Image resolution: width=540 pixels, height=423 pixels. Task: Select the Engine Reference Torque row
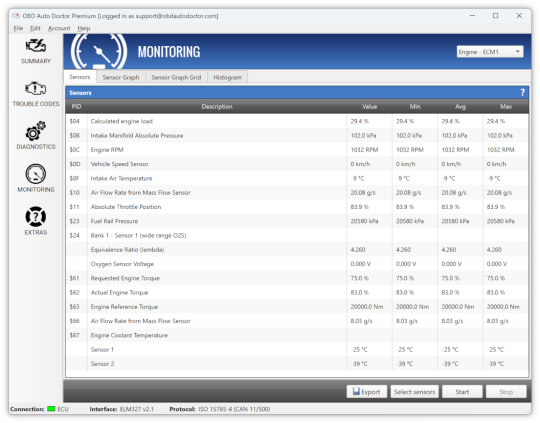[x=297, y=307]
